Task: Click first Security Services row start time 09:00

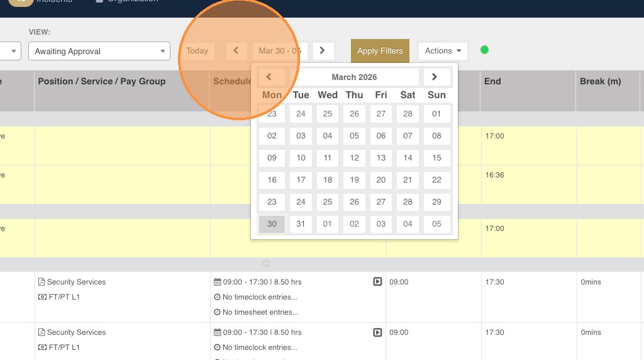Action: (399, 282)
